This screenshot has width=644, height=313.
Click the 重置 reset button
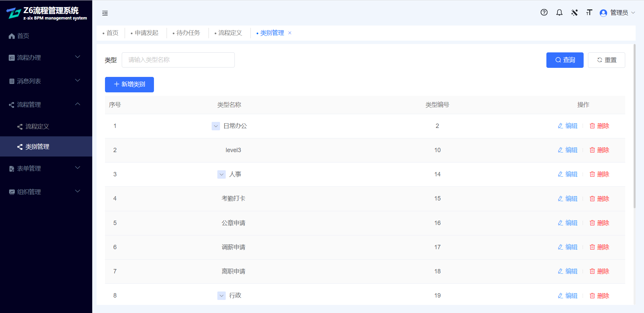point(606,60)
